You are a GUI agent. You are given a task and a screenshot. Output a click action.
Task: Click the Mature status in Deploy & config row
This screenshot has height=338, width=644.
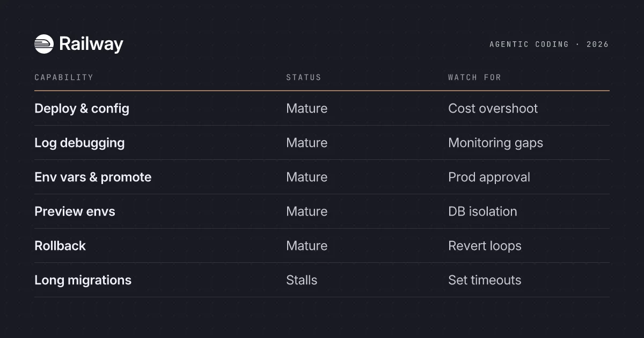pyautogui.click(x=306, y=108)
